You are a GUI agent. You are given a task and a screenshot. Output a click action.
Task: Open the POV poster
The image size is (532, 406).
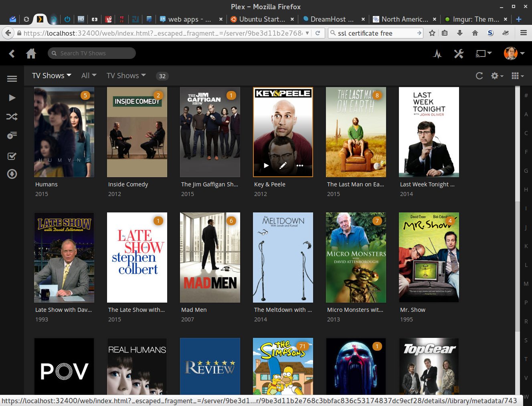pos(64,366)
